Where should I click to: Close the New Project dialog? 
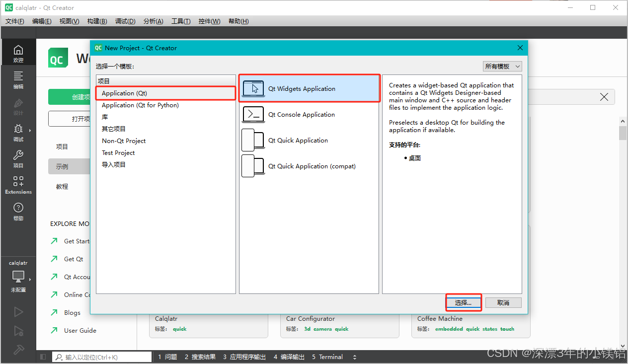(x=520, y=48)
